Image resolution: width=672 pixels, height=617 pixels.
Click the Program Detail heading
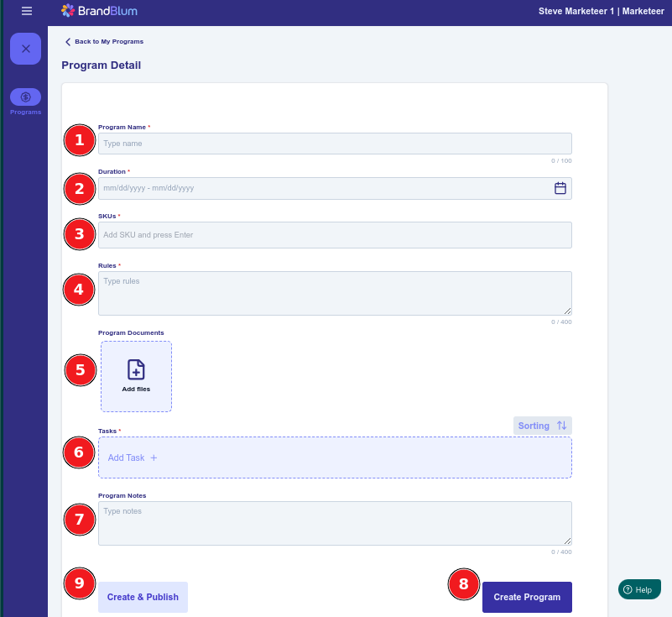point(102,65)
